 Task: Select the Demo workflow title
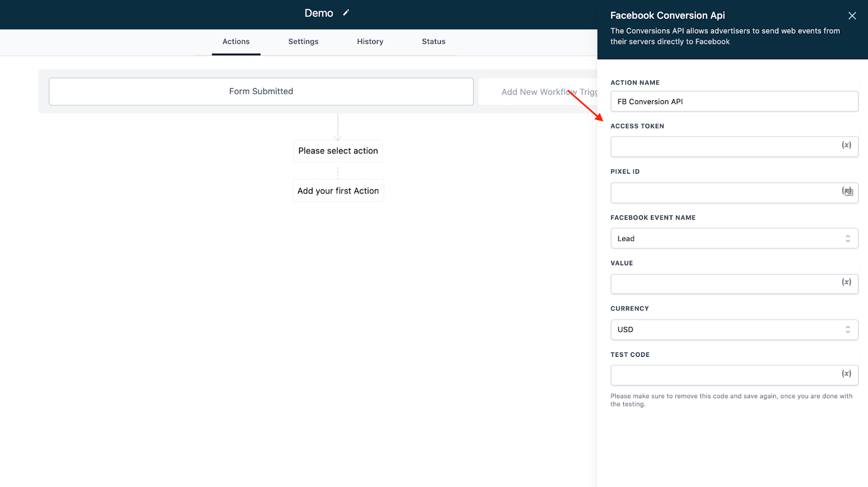coord(319,14)
